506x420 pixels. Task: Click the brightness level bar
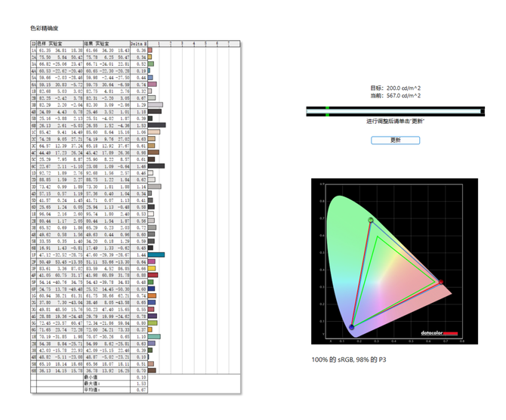(x=395, y=111)
